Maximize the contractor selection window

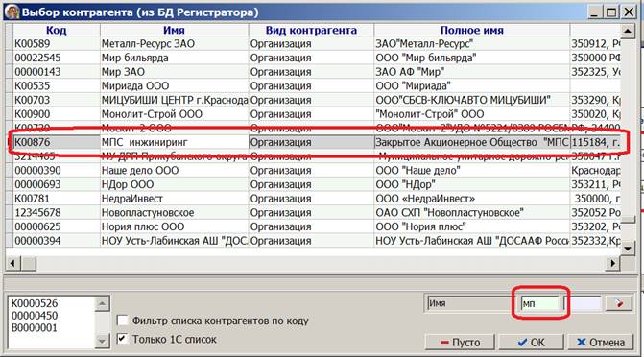point(611,12)
